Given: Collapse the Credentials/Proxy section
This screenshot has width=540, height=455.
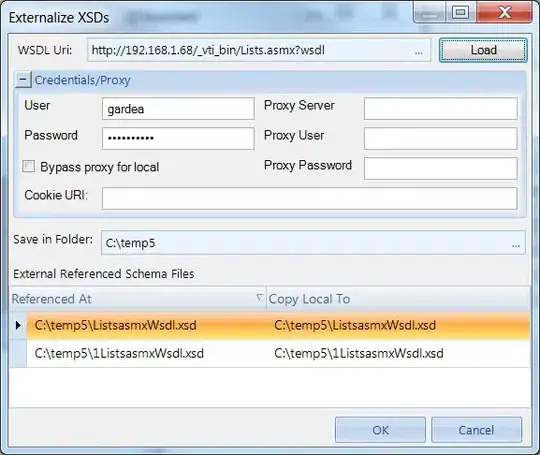Looking at the screenshot, I should tap(23, 80).
